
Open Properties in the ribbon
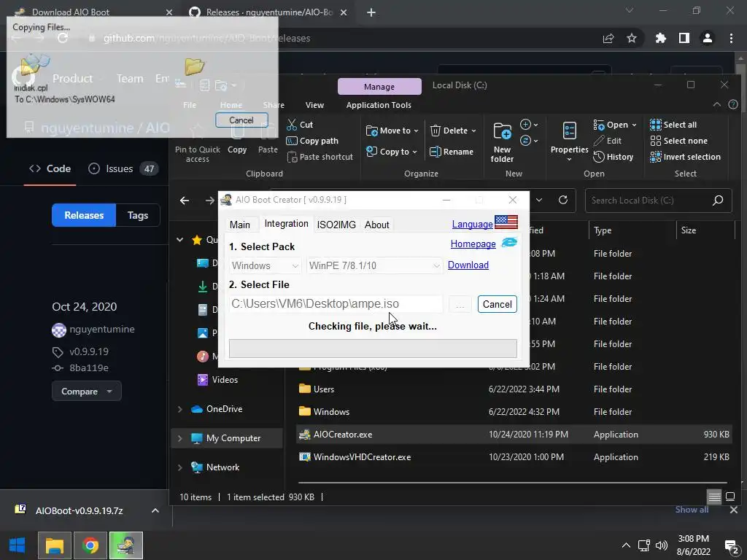coord(569,141)
